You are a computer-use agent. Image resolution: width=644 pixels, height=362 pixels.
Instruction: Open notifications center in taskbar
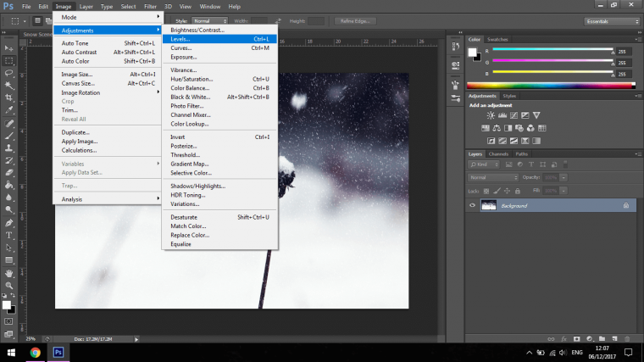[628, 353]
